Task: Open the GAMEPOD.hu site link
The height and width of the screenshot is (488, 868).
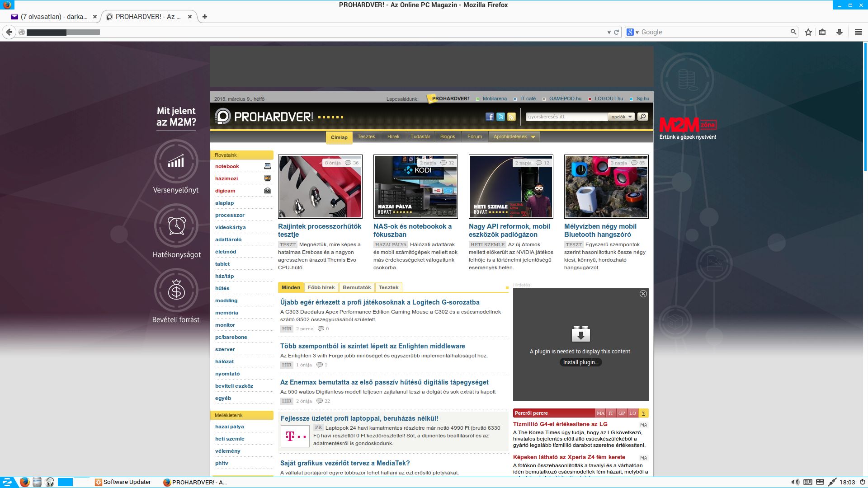Action: click(x=565, y=99)
